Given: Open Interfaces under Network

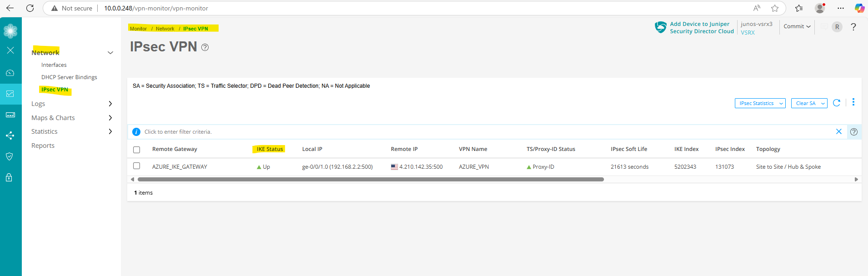Looking at the screenshot, I should tap(54, 65).
